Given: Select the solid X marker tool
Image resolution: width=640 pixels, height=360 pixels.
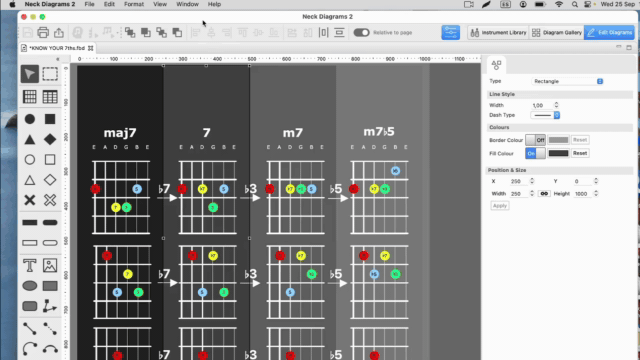Looking at the screenshot, I should point(30,200).
